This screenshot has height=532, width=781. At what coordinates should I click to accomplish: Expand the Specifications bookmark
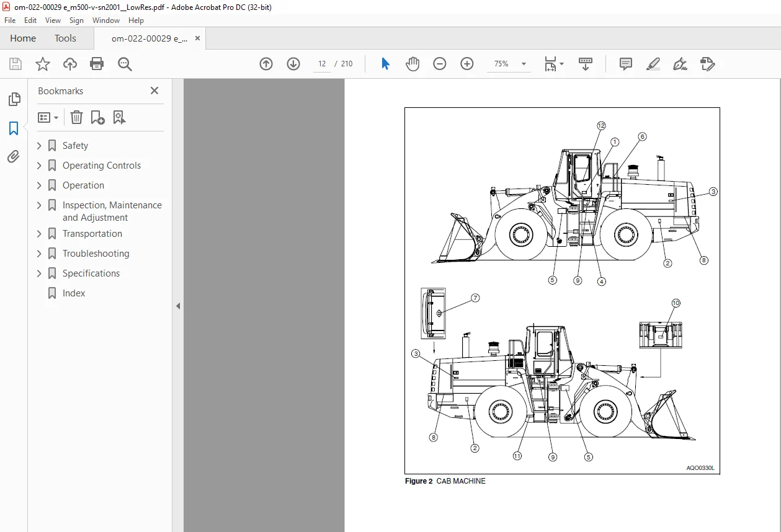point(39,273)
